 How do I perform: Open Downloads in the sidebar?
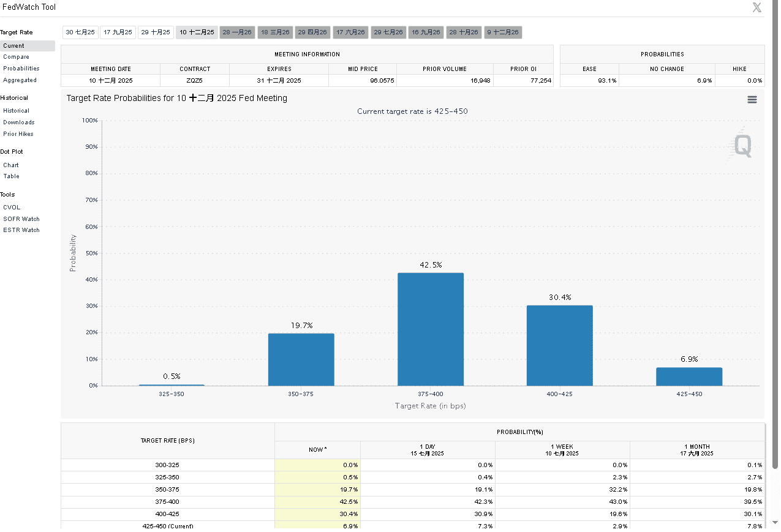pyautogui.click(x=18, y=122)
